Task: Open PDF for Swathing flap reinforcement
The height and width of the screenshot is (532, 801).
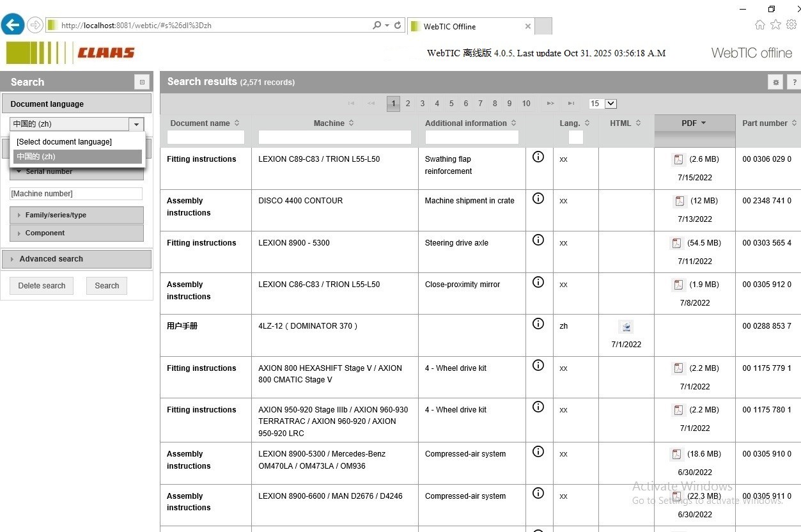Action: 678,160
